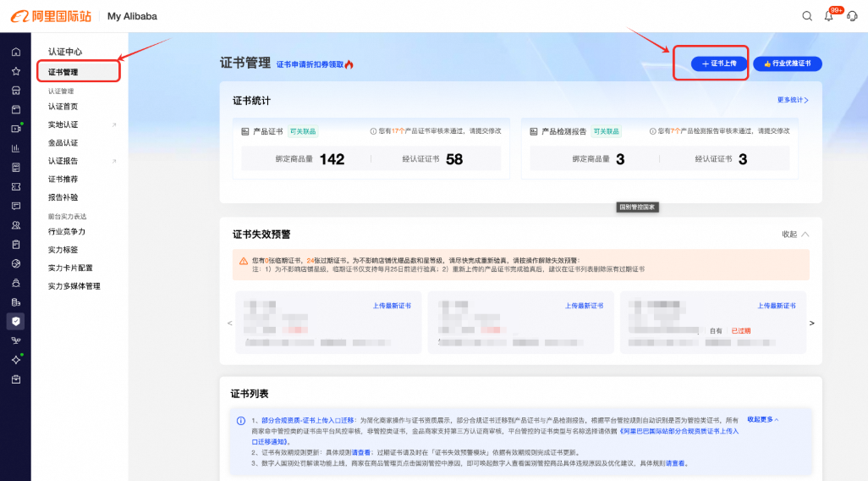
Task: Open the sprout growth icon in rail
Action: [16, 340]
